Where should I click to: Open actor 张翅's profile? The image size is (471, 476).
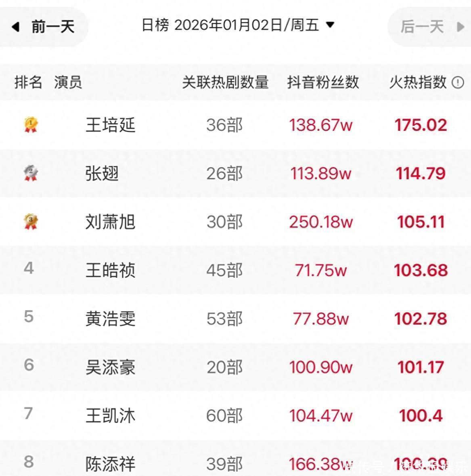(x=102, y=174)
